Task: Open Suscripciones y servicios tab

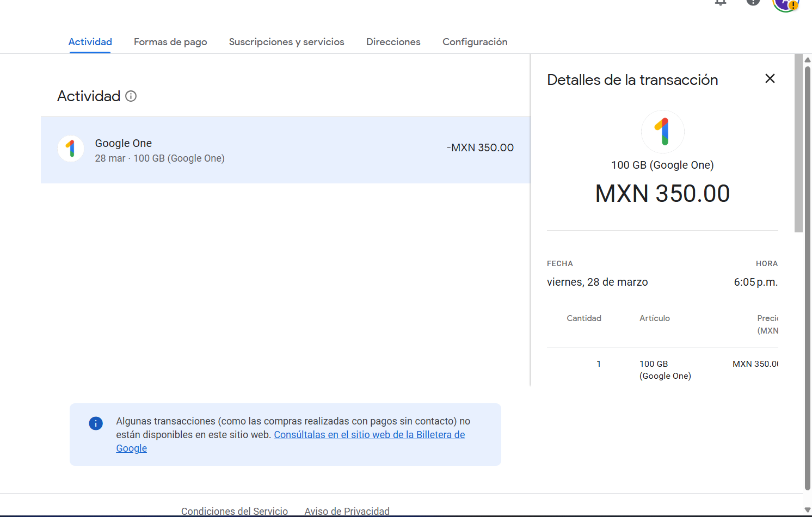Action: tap(286, 42)
